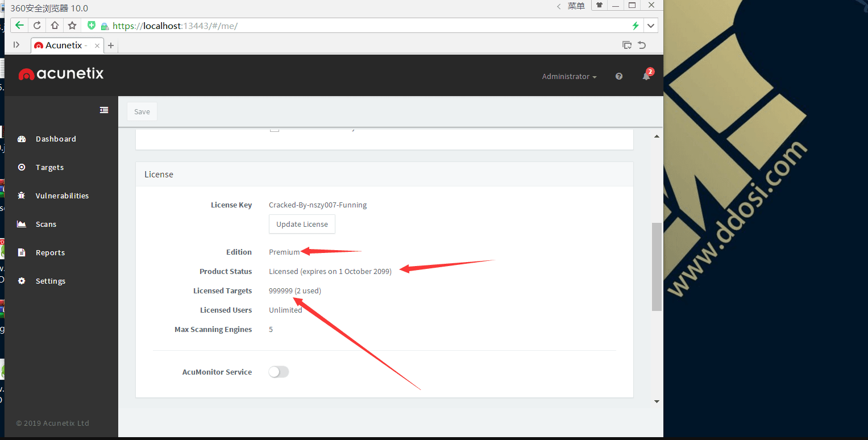Click the browser skin shirt icon
Viewport: 868px width, 440px height.
pos(599,5)
